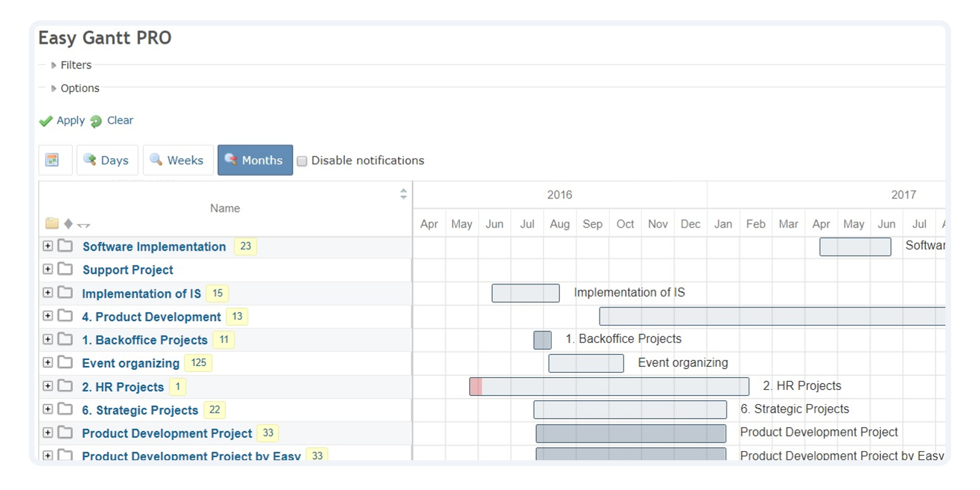Click folder icon beside Event organizing
980x490 pixels.
[65, 363]
